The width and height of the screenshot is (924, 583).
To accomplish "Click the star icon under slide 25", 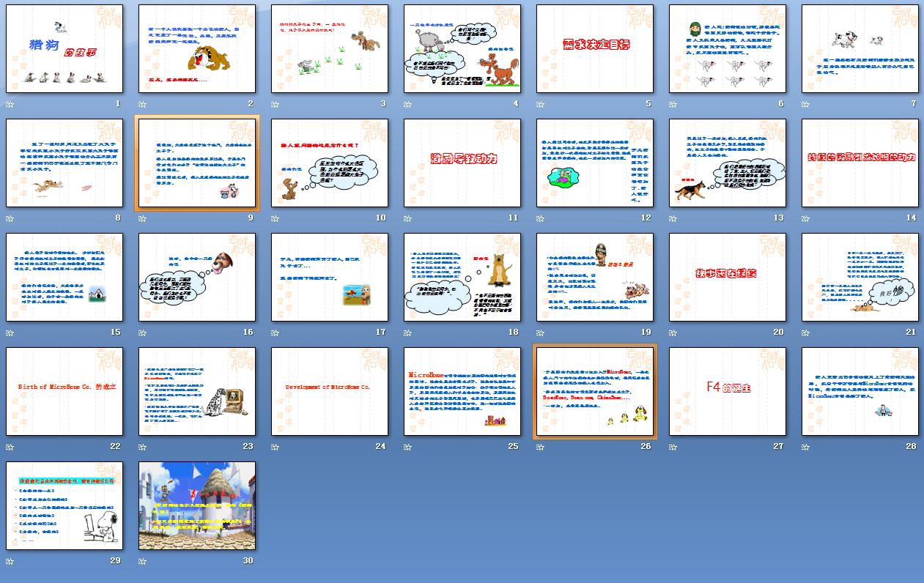I will (407, 448).
